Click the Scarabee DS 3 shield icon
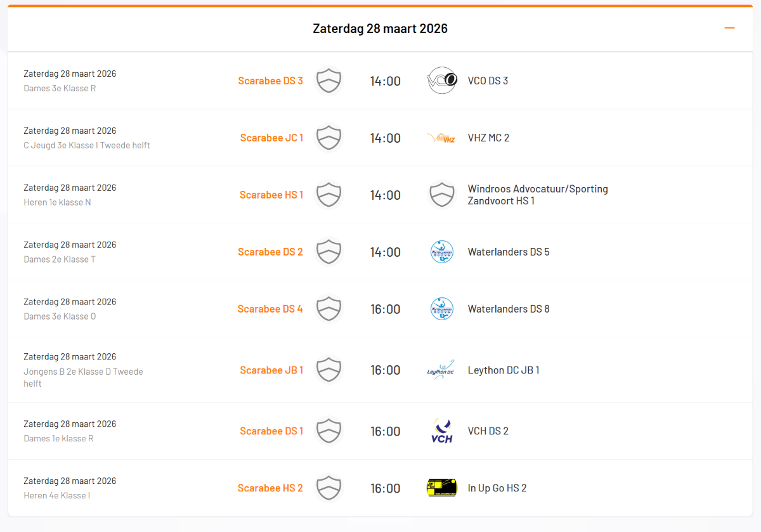This screenshot has height=532, width=761. [x=328, y=81]
